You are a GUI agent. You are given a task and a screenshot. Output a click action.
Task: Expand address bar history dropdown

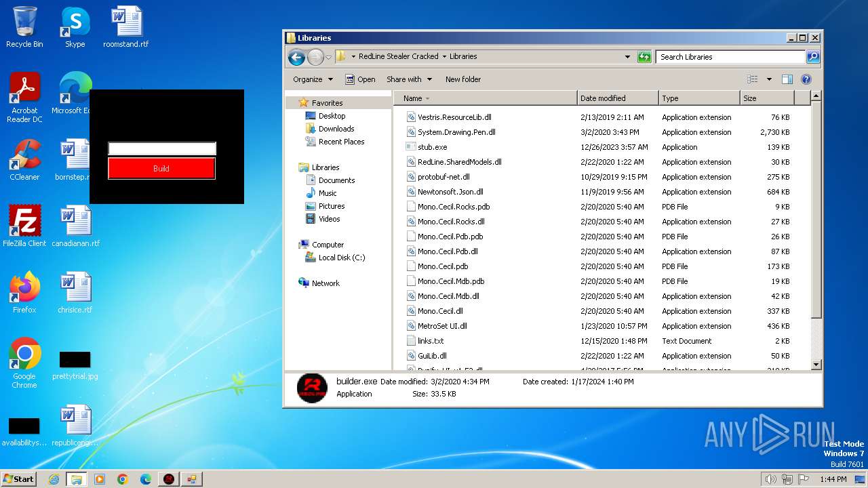coord(627,57)
